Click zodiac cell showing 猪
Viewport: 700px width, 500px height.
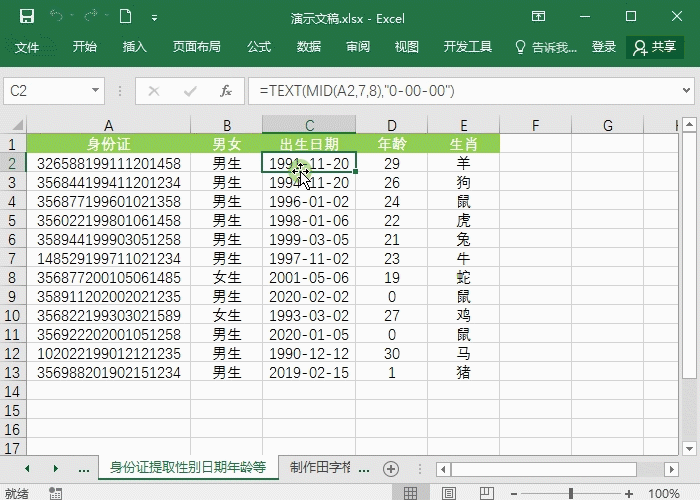click(x=463, y=372)
